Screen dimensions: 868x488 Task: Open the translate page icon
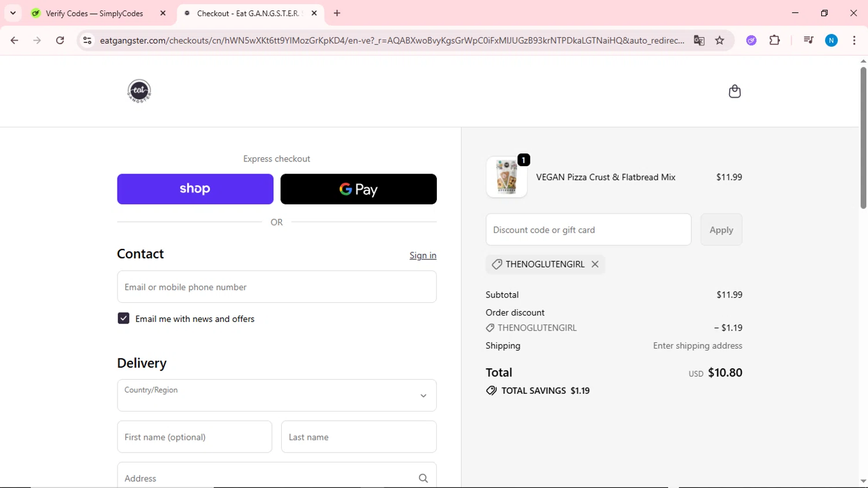pos(699,40)
